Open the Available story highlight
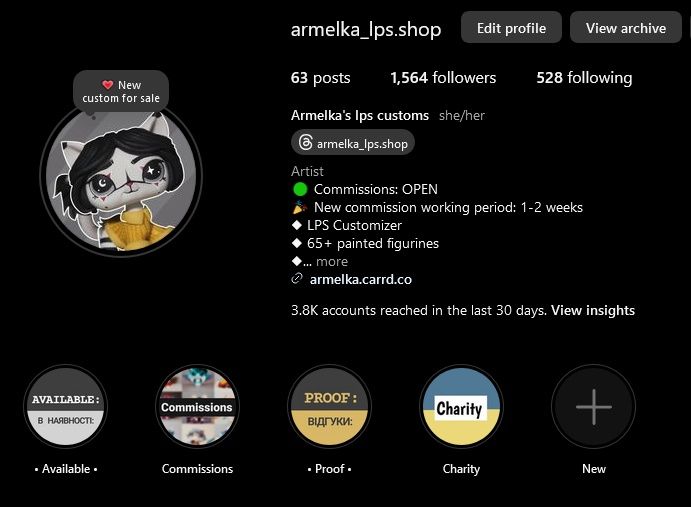 66,406
